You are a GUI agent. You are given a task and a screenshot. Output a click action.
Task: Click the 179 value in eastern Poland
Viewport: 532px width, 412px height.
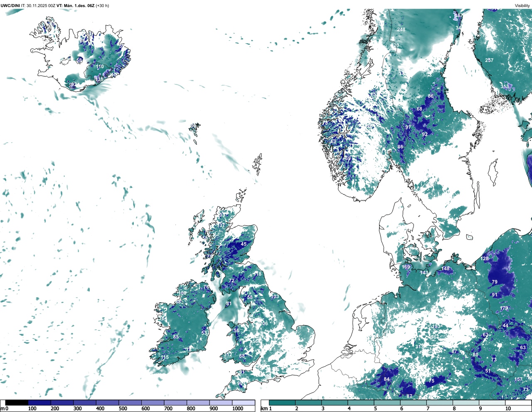504,308
